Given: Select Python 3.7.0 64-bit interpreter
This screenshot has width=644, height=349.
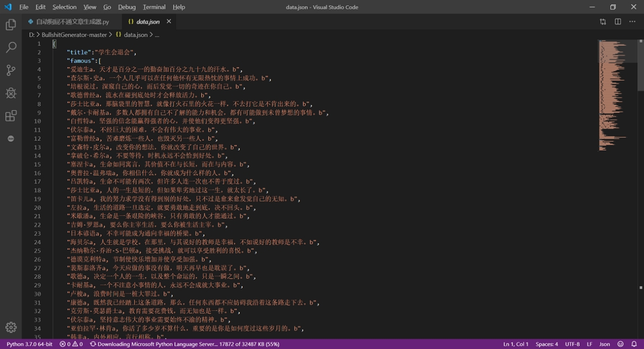Looking at the screenshot, I should [29, 344].
